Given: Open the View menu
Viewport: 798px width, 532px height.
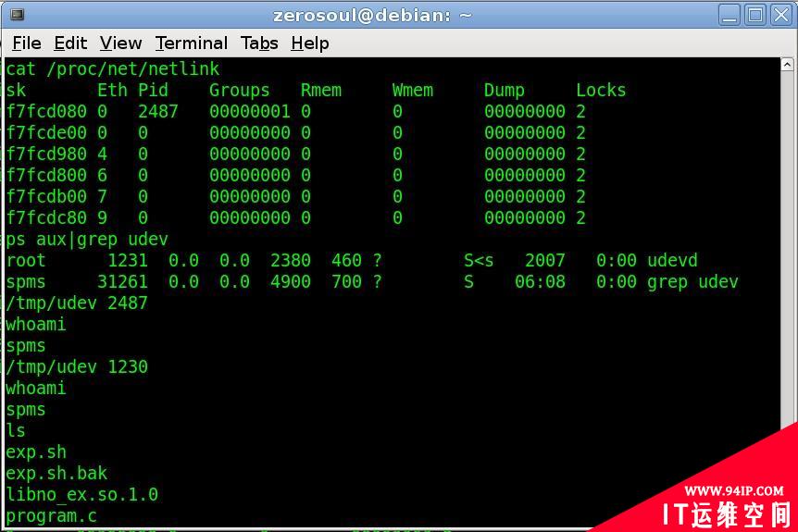Looking at the screenshot, I should click(120, 43).
